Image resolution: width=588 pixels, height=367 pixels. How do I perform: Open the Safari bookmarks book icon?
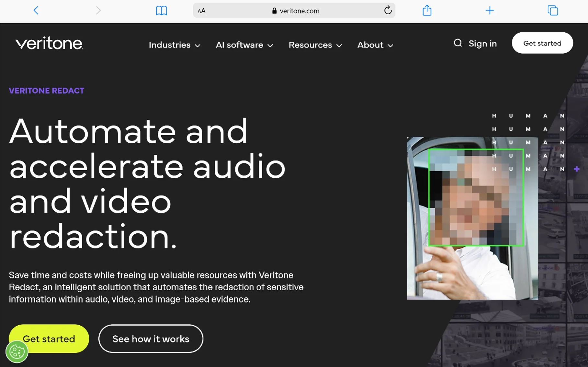(161, 11)
